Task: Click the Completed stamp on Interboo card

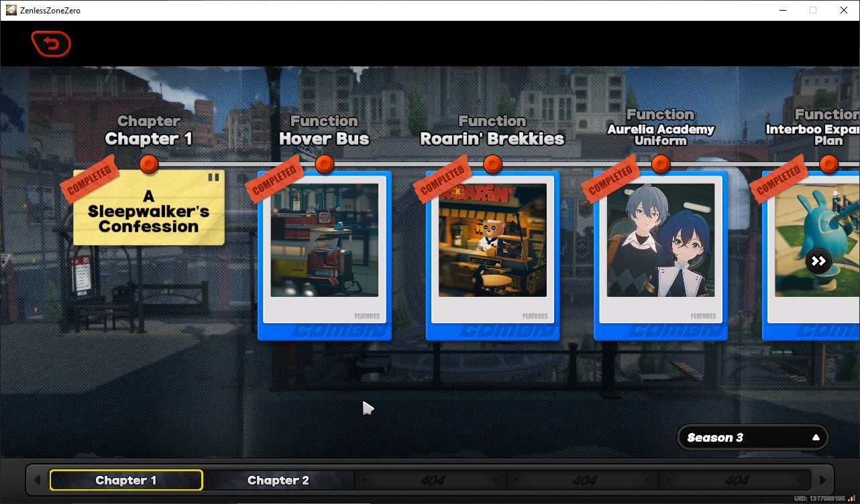Action: [x=777, y=180]
